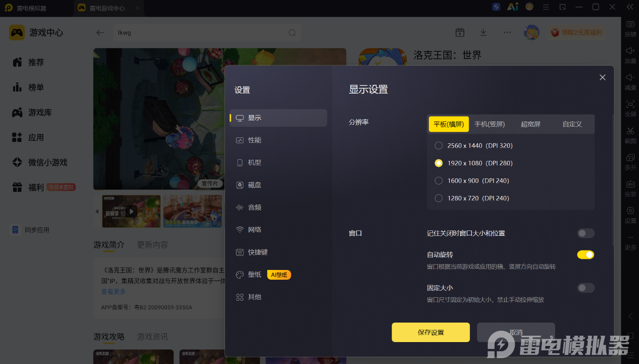
Task: Open the downloads arrow icon
Action: click(x=483, y=32)
